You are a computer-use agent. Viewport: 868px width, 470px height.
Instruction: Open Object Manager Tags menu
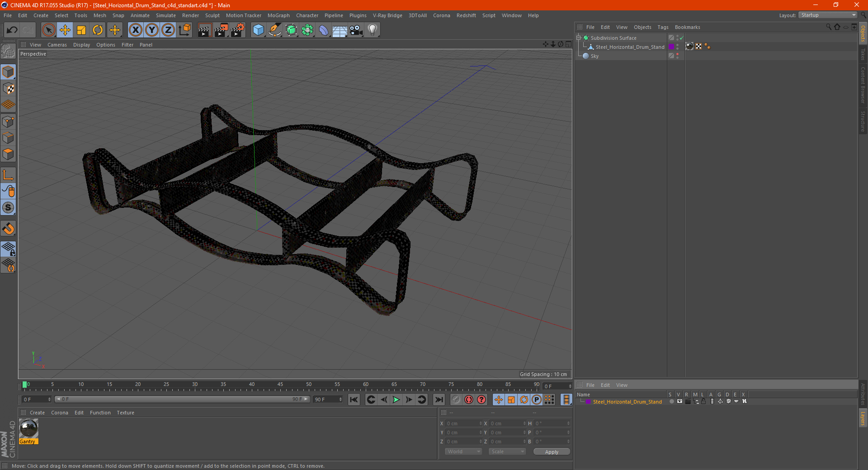tap(663, 27)
